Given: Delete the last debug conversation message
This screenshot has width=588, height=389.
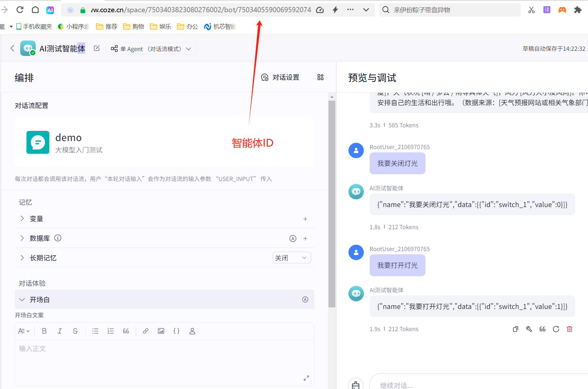Looking at the screenshot, I should pyautogui.click(x=569, y=329).
